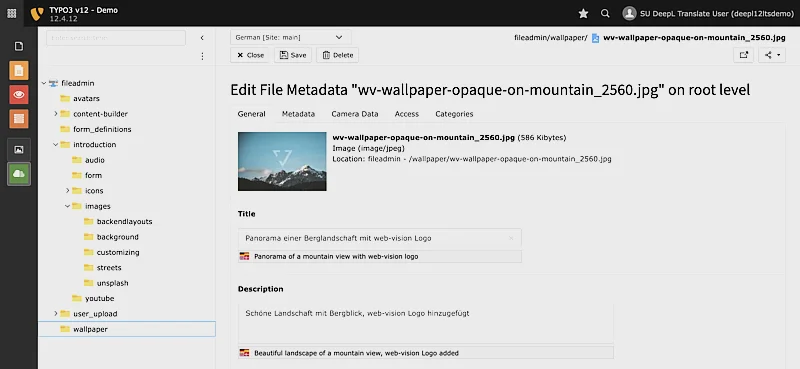Open the file tree options kebab menu
Image resolution: width=800 pixels, height=369 pixels.
(202, 56)
